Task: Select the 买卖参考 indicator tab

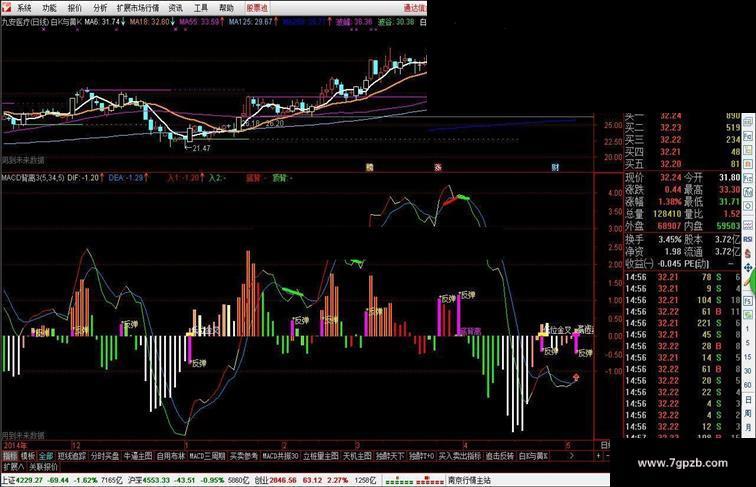Action: tap(243, 456)
